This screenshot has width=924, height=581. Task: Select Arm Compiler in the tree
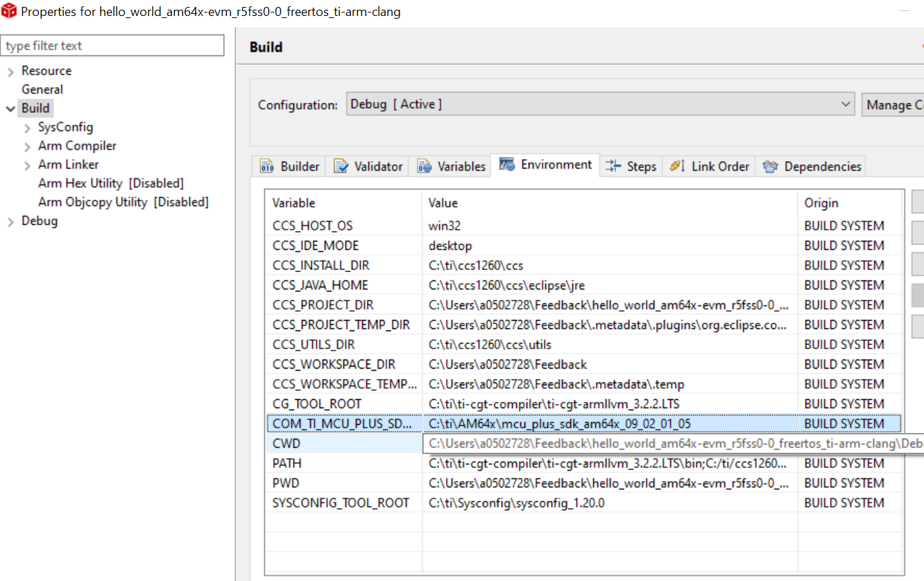77,146
